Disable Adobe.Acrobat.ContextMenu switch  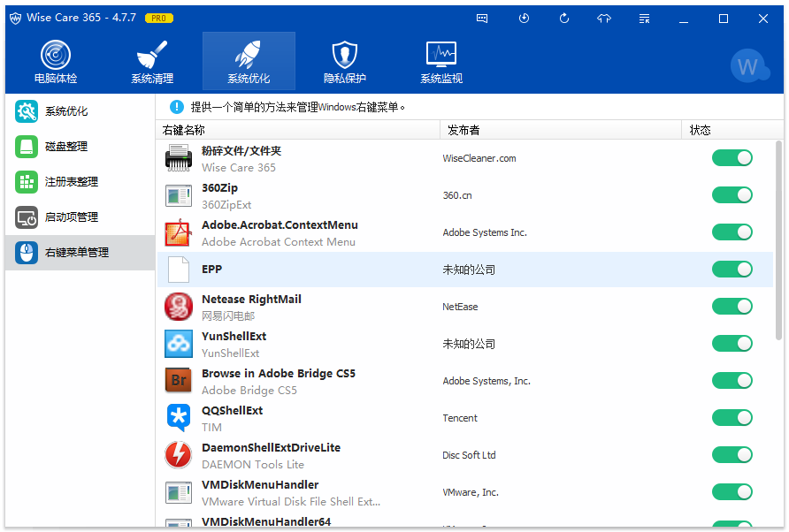point(732,232)
